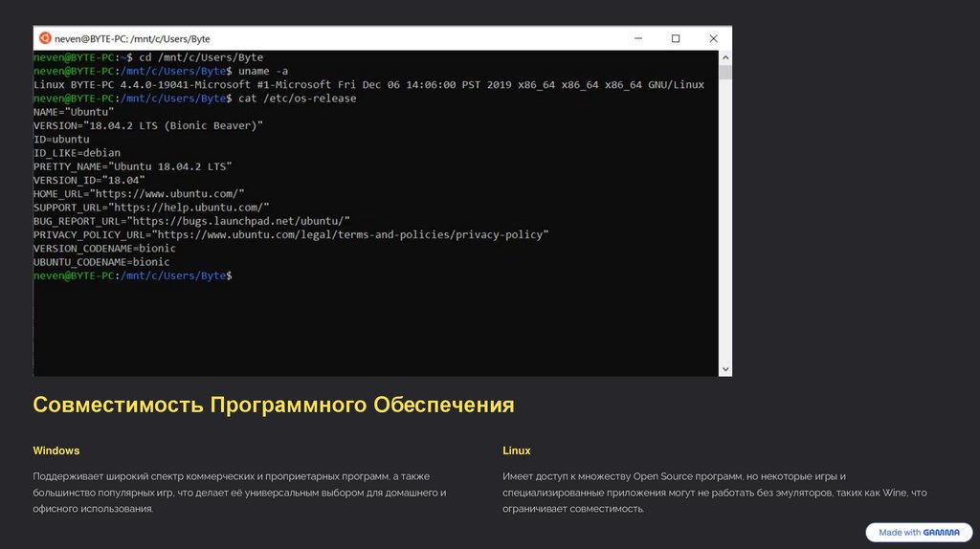Viewport: 980px width, 549px height.
Task: Click PRETTY_NAME="Ubuntu 18.04.2 LTS" line
Action: click(x=132, y=166)
